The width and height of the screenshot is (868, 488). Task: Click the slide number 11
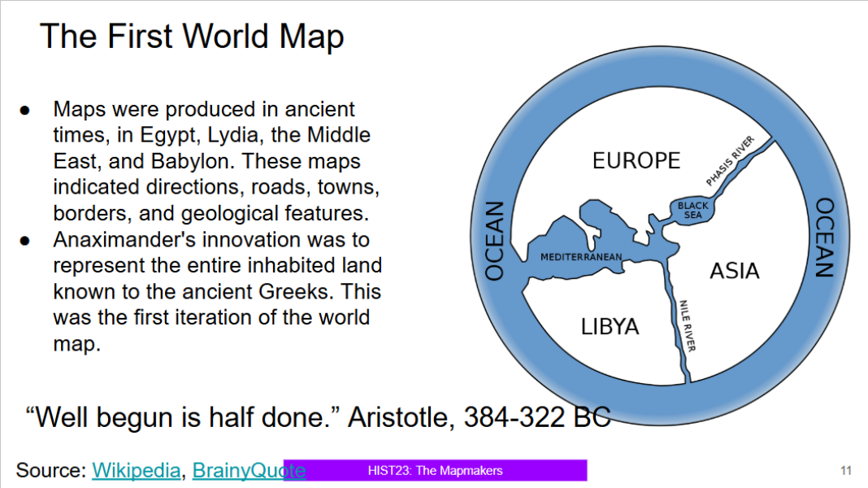coord(845,471)
